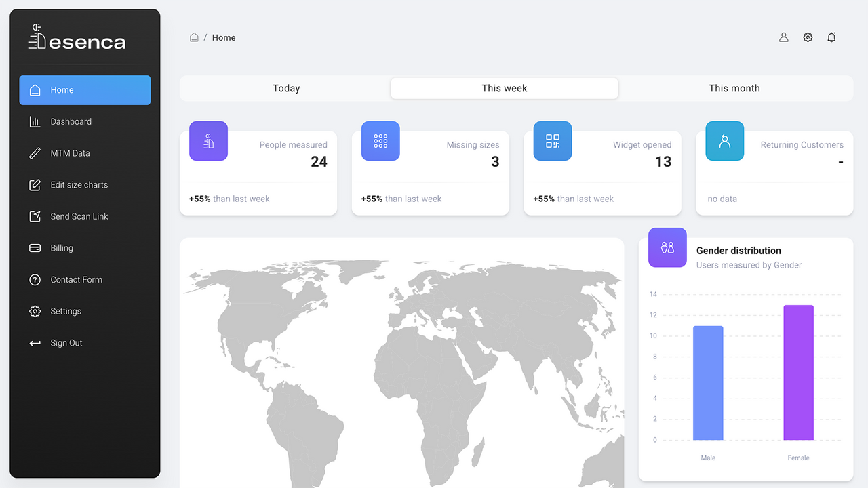Click the breadcrumb home icon
Image resolution: width=868 pixels, height=488 pixels.
coord(194,37)
